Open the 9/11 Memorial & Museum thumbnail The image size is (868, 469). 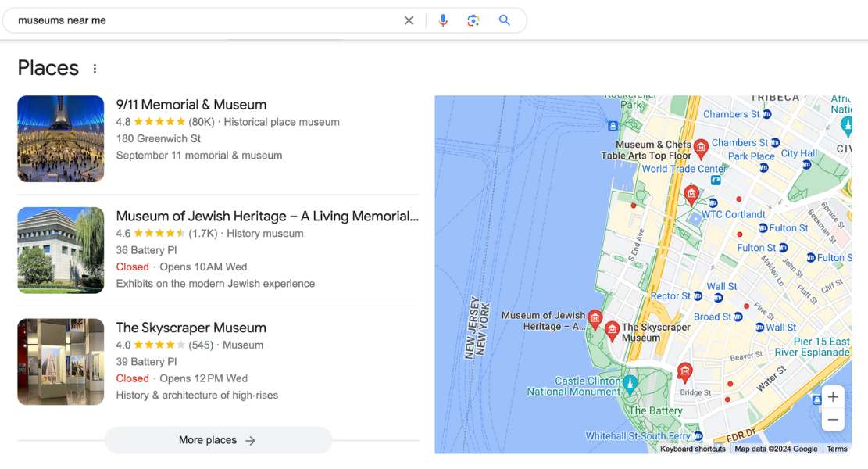click(61, 138)
